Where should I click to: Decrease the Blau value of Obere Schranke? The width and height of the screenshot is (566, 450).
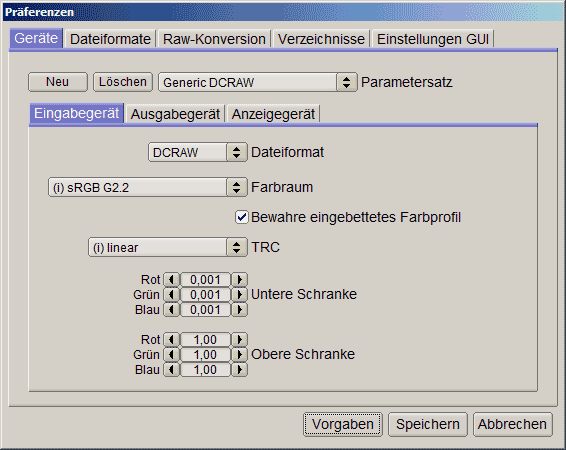(171, 370)
